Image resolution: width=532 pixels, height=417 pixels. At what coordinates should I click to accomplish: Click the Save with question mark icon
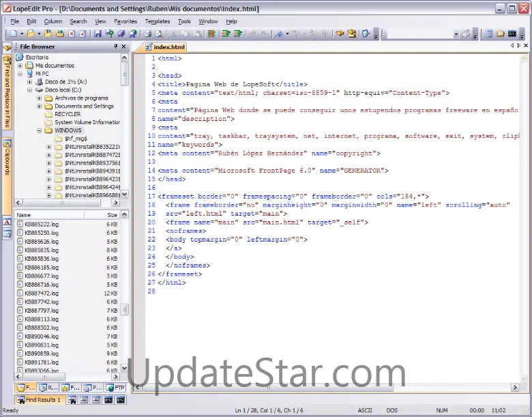coord(109,33)
